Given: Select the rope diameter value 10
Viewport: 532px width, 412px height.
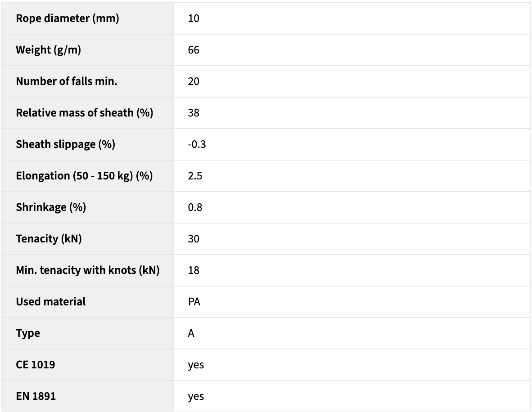Looking at the screenshot, I should point(194,18).
